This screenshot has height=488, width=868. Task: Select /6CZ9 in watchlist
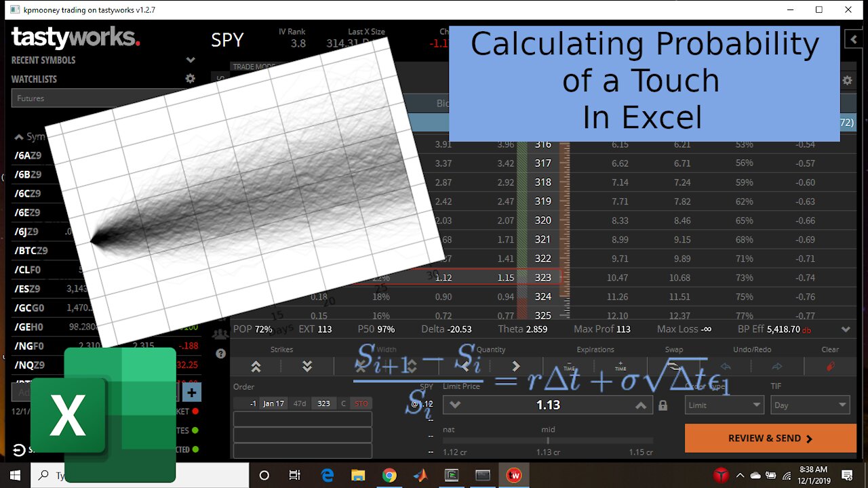[28, 193]
